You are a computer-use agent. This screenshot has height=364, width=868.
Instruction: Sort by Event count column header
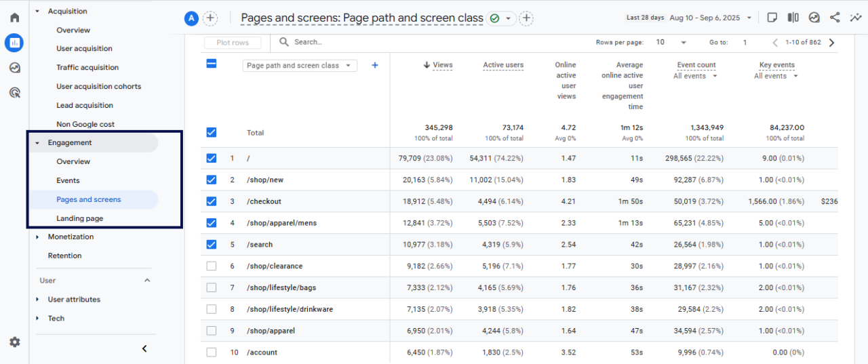696,65
